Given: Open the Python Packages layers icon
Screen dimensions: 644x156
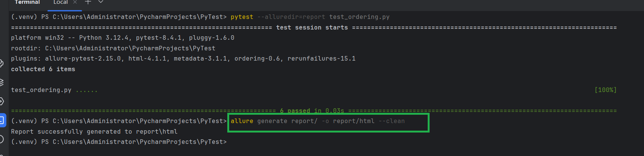Looking at the screenshot, I should coord(2,82).
